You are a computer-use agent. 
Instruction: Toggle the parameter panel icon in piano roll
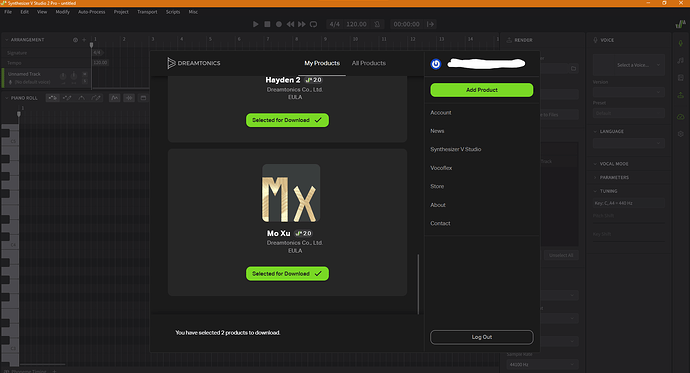coord(143,98)
